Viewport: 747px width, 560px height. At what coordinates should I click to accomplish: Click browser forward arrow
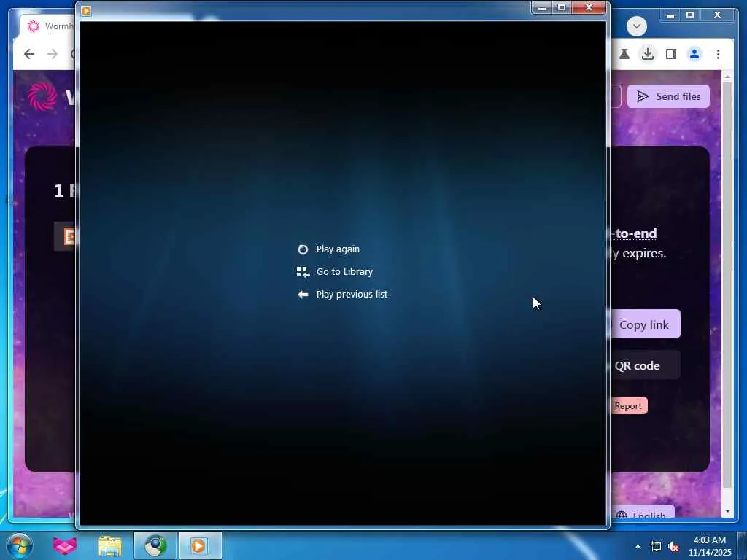(53, 54)
